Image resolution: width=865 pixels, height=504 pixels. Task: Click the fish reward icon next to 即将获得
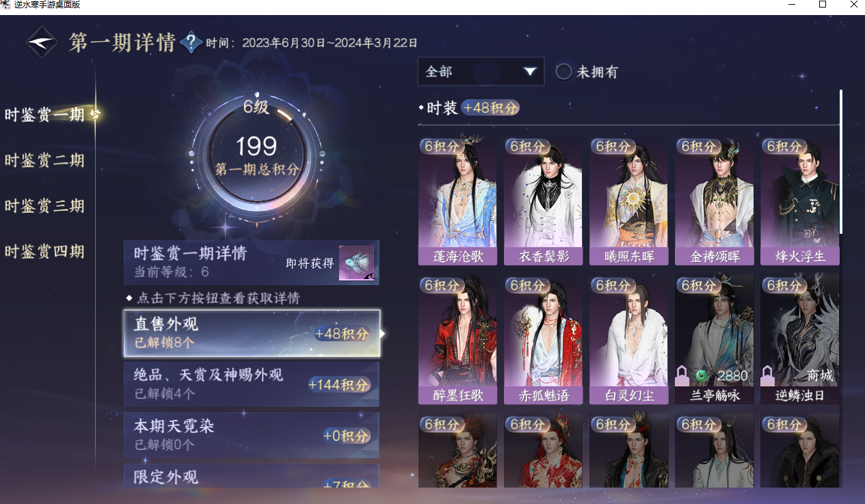356,263
